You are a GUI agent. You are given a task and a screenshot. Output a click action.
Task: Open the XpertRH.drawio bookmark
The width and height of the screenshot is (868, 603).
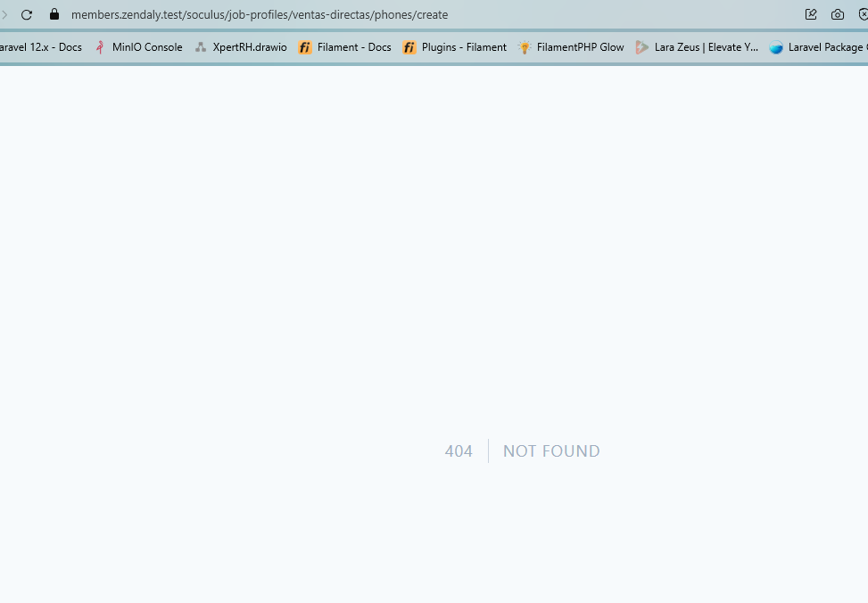[x=242, y=47]
